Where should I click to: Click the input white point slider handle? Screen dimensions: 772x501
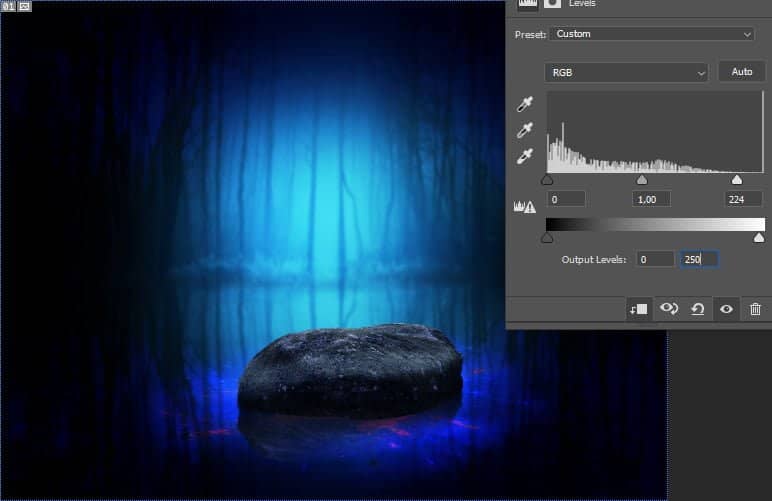tap(737, 180)
